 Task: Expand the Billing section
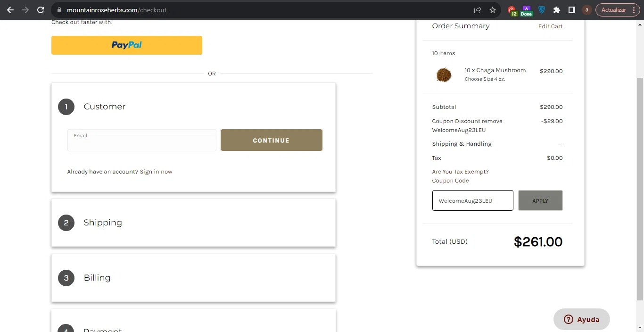click(x=97, y=278)
